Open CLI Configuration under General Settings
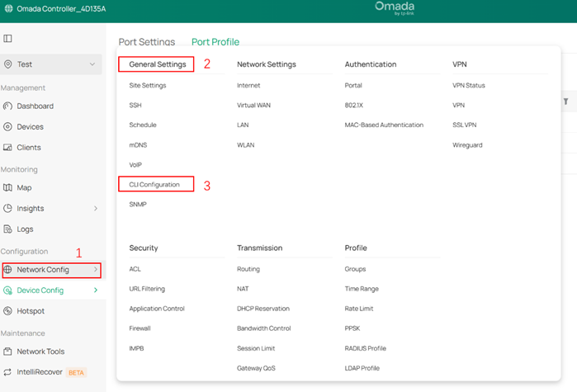The height and width of the screenshot is (392, 577). click(x=154, y=185)
